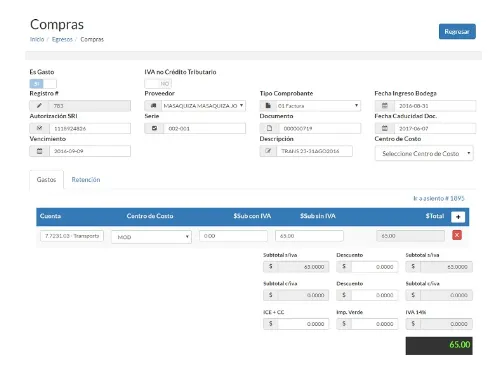Go to Inicio breadcrumb link
The width and height of the screenshot is (504, 381).
tap(37, 39)
